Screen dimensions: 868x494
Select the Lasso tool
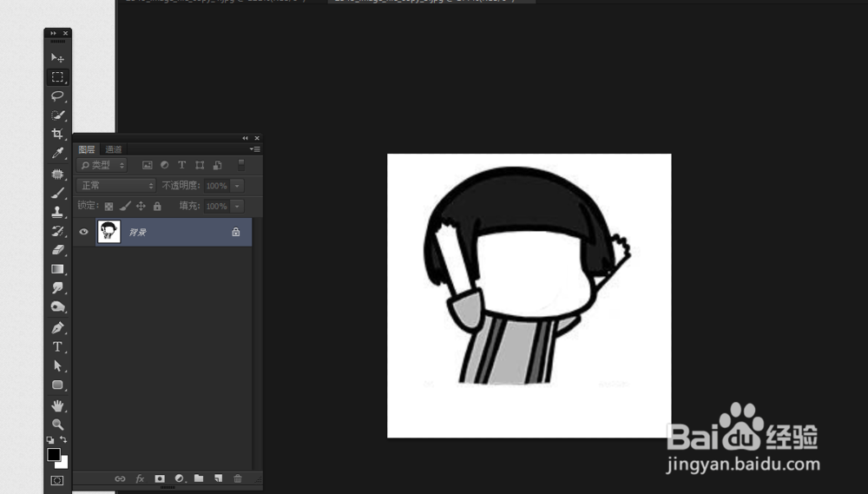click(x=57, y=96)
